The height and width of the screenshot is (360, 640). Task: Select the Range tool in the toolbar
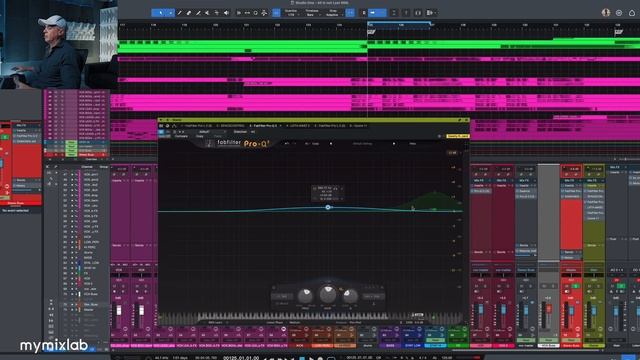click(x=171, y=13)
